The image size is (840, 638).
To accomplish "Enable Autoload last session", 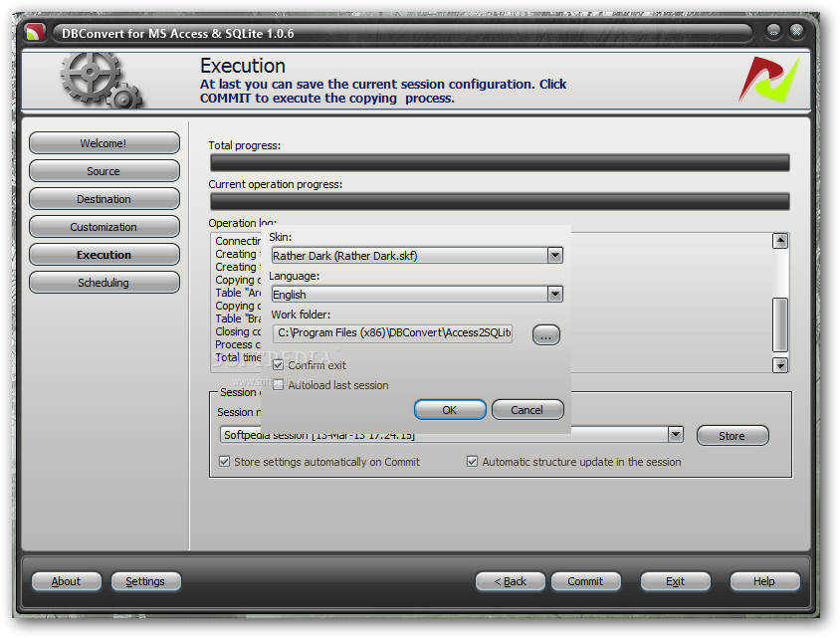I will click(x=278, y=385).
